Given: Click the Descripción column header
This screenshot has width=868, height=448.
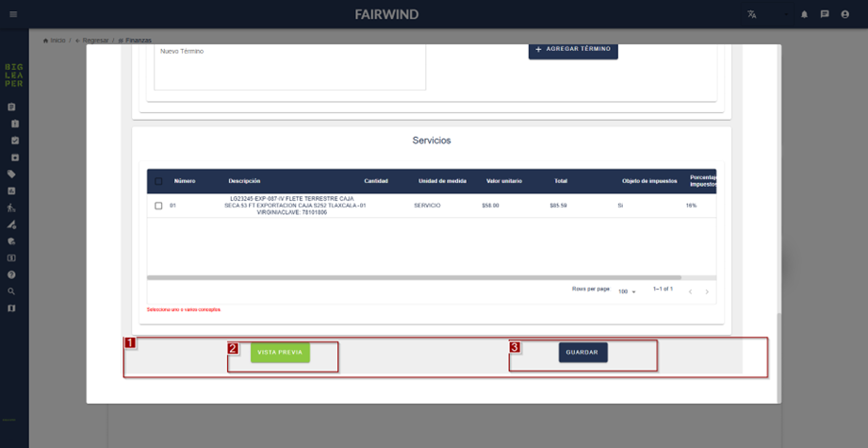Looking at the screenshot, I should click(244, 181).
